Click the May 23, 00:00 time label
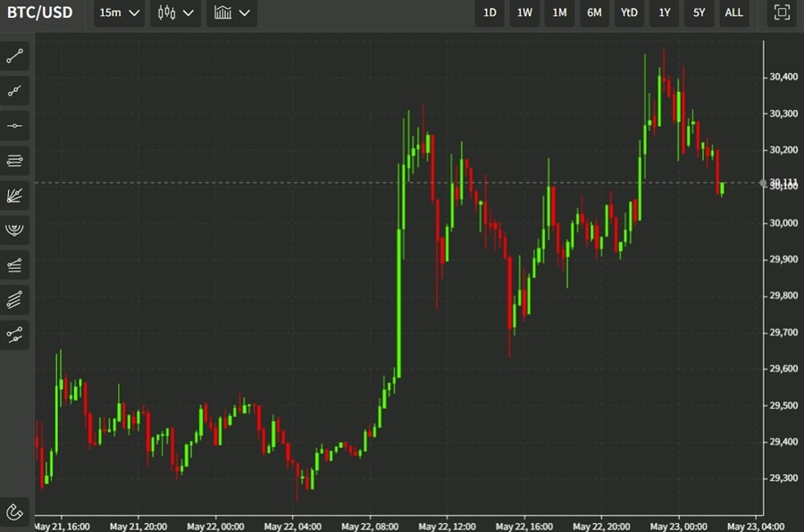The image size is (804, 532). [x=678, y=527]
